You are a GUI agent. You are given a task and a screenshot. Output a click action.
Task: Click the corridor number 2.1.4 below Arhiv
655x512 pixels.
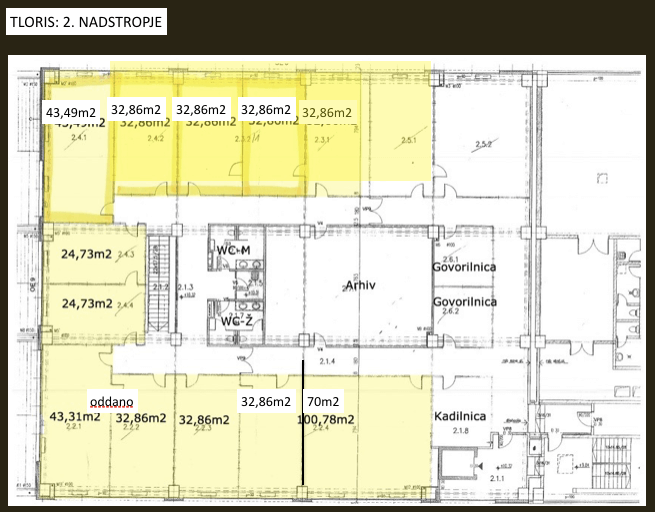(327, 361)
